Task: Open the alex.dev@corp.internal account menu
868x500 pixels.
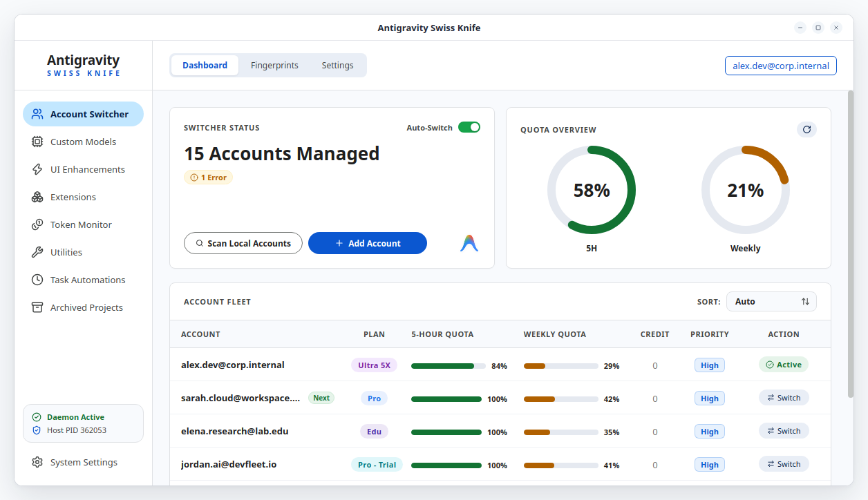Action: (x=781, y=66)
